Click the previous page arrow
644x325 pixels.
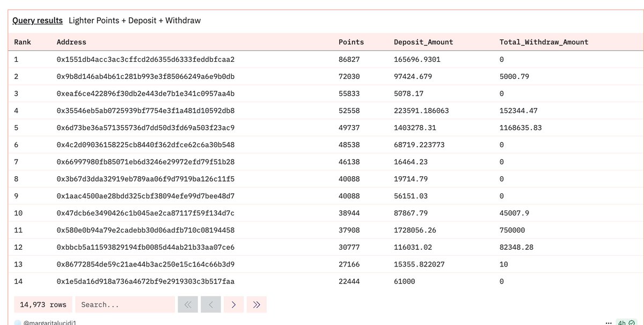pyautogui.click(x=211, y=305)
